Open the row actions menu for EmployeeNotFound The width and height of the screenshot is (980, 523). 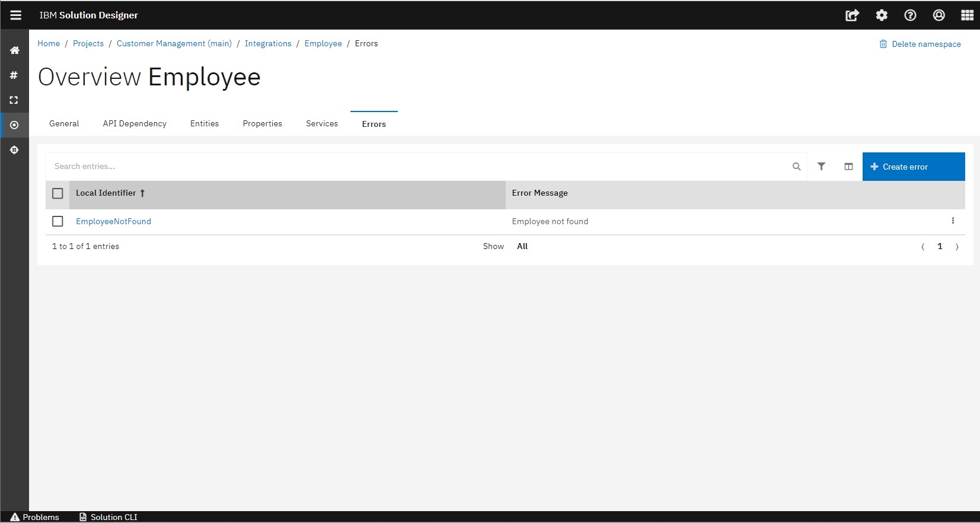pos(953,221)
